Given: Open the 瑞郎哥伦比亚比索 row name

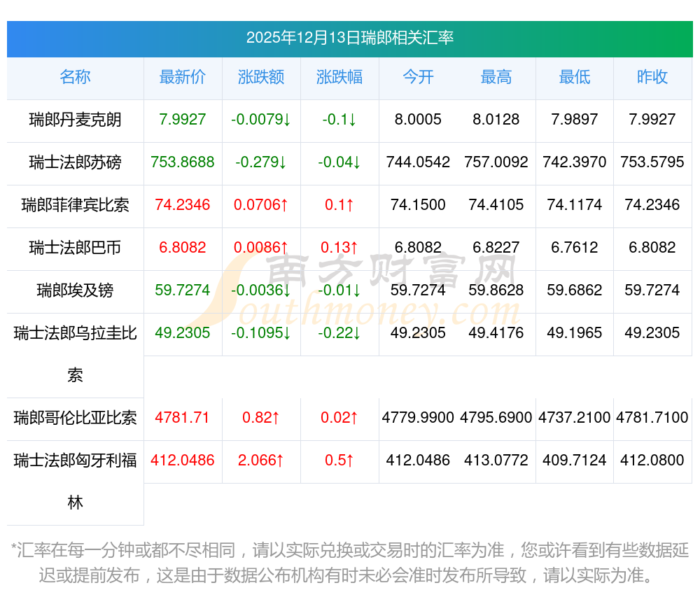Looking at the screenshot, I should tap(75, 419).
